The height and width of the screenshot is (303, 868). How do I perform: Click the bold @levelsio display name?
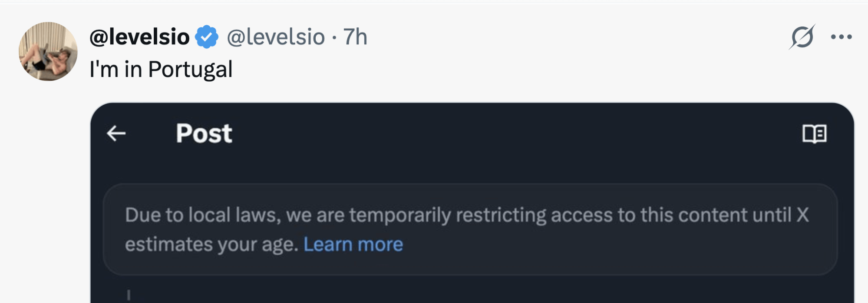click(139, 37)
